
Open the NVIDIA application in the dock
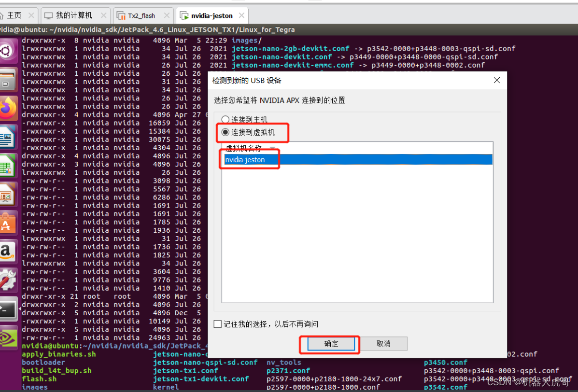9,336
